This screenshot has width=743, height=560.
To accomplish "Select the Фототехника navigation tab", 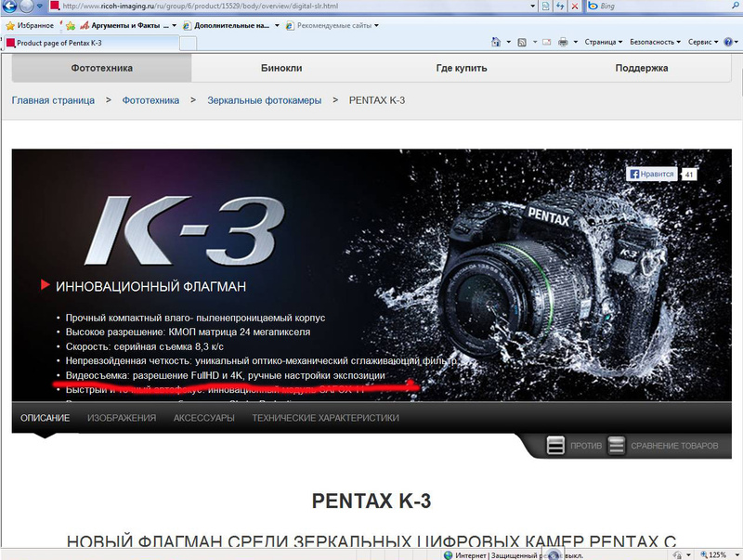I will (101, 68).
